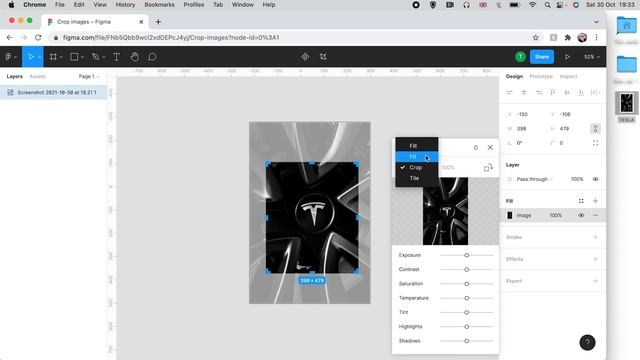Click the address bar URL
This screenshot has width=640, height=360.
pos(171,38)
